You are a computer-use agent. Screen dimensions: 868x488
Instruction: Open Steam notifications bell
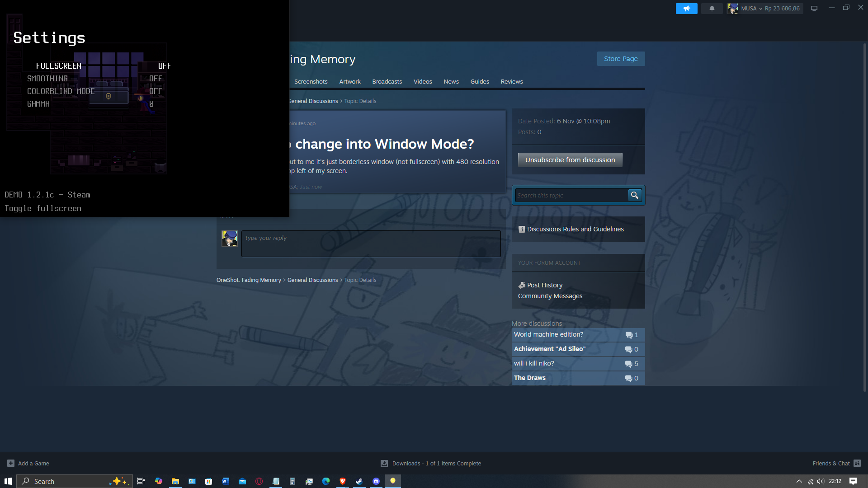pos(712,8)
